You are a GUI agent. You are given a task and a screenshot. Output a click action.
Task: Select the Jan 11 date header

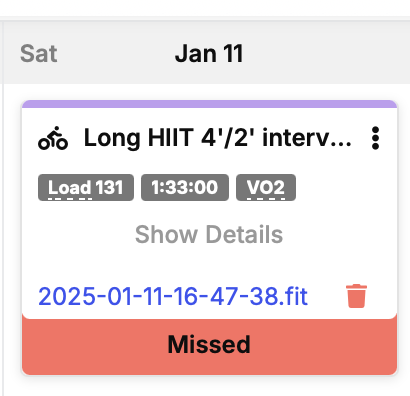(209, 53)
